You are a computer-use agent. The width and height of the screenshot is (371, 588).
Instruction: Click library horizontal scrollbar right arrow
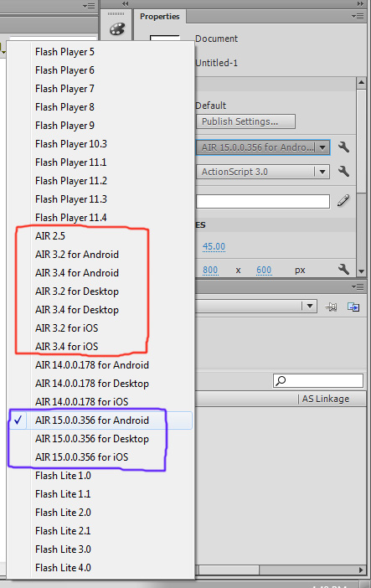coord(361,570)
